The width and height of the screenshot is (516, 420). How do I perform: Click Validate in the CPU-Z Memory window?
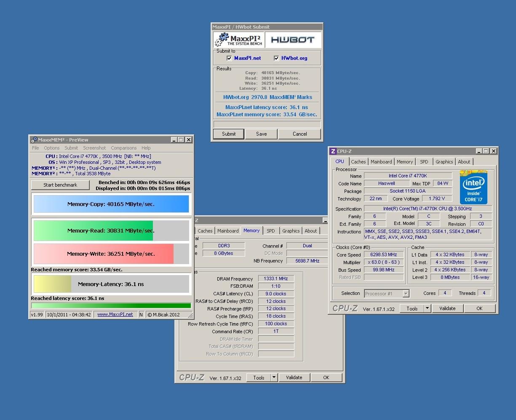(x=294, y=377)
